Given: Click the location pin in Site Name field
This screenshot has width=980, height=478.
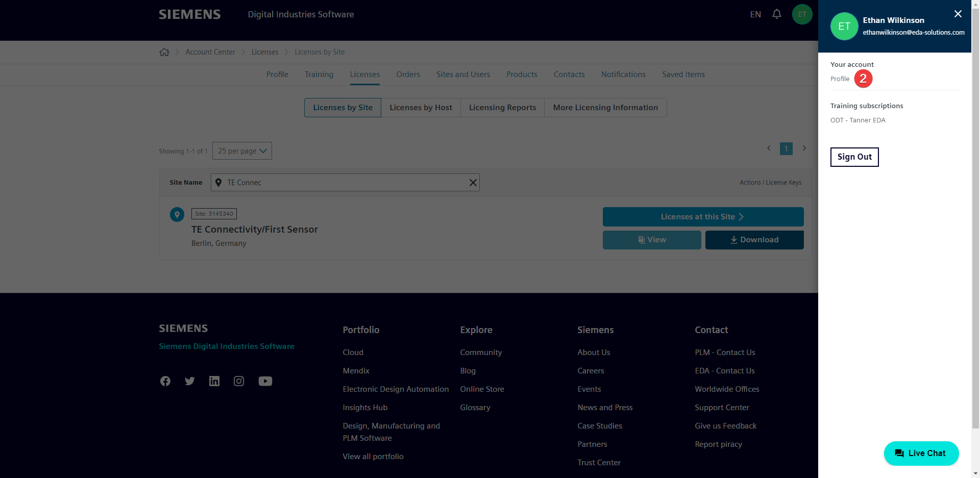Looking at the screenshot, I should pos(218,183).
